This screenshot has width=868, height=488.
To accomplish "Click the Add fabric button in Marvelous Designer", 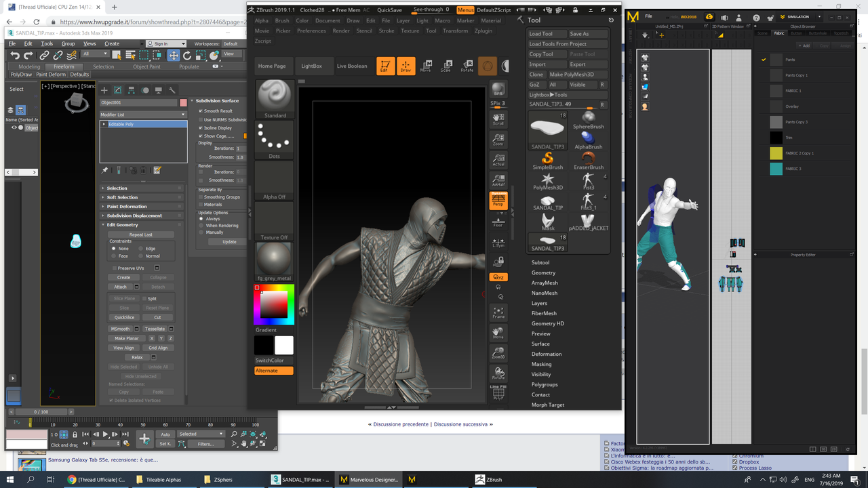I will point(804,45).
